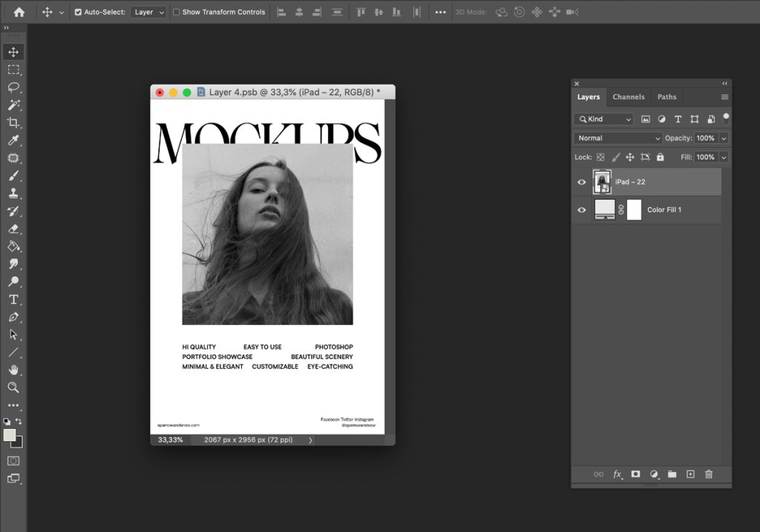Viewport: 760px width, 532px height.
Task: Expand the Move tool preset picker
Action: coord(61,13)
